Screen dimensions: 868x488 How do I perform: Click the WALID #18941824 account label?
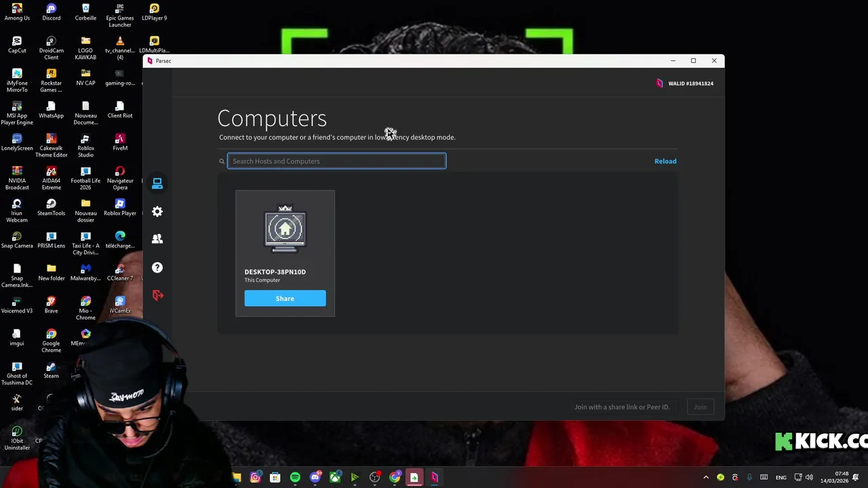pyautogui.click(x=690, y=83)
